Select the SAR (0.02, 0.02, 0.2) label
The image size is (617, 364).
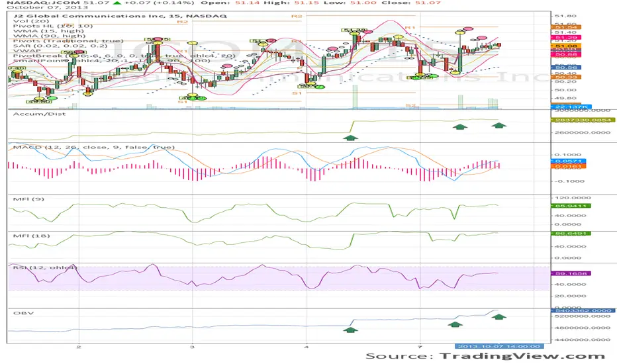coord(60,46)
